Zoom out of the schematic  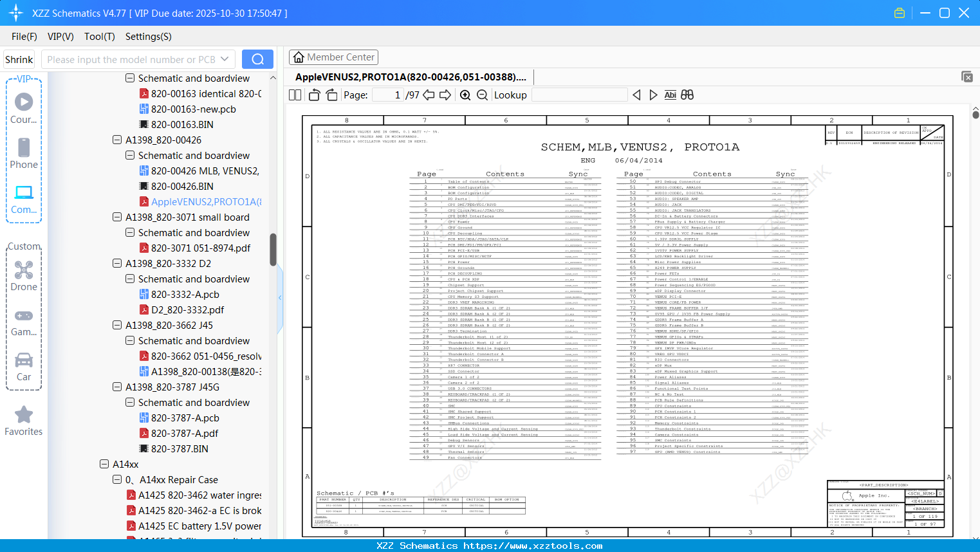coord(482,95)
